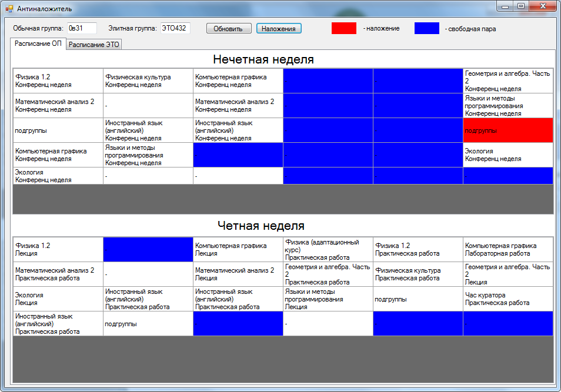
Task: Select Физика 1.2 Конференц неделя cell
Action: [x=58, y=81]
